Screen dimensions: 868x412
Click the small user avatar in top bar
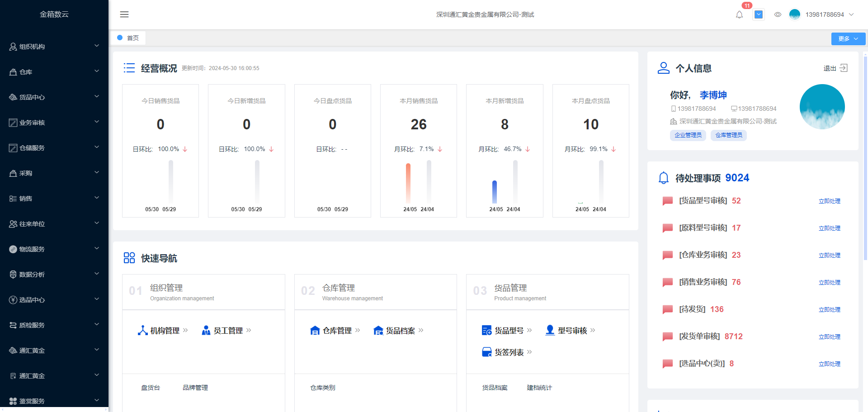pyautogui.click(x=795, y=14)
